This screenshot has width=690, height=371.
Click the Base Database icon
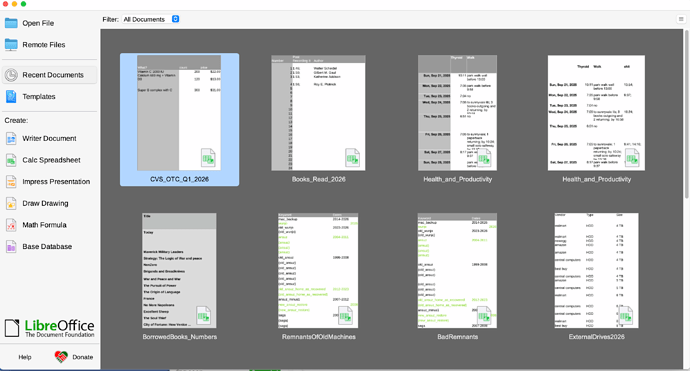click(x=11, y=246)
